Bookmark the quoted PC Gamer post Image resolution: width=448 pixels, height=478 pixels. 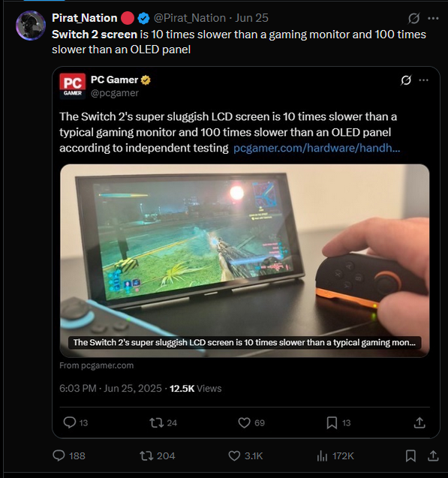coord(338,422)
